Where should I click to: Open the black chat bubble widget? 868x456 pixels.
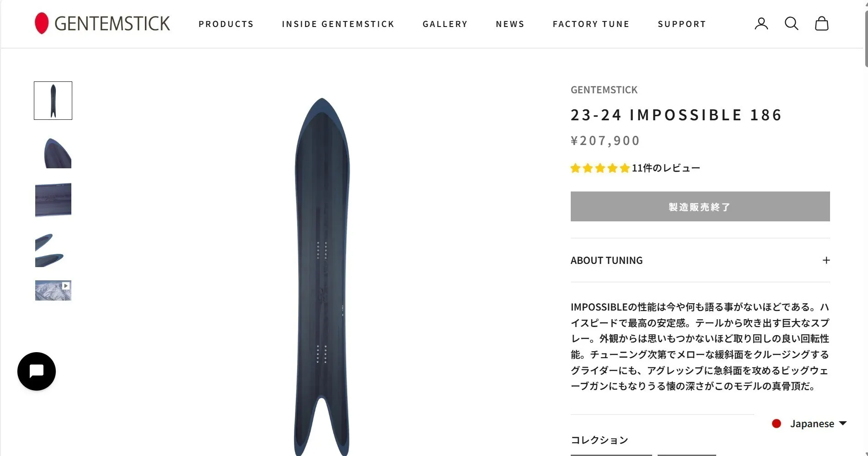[x=37, y=371]
